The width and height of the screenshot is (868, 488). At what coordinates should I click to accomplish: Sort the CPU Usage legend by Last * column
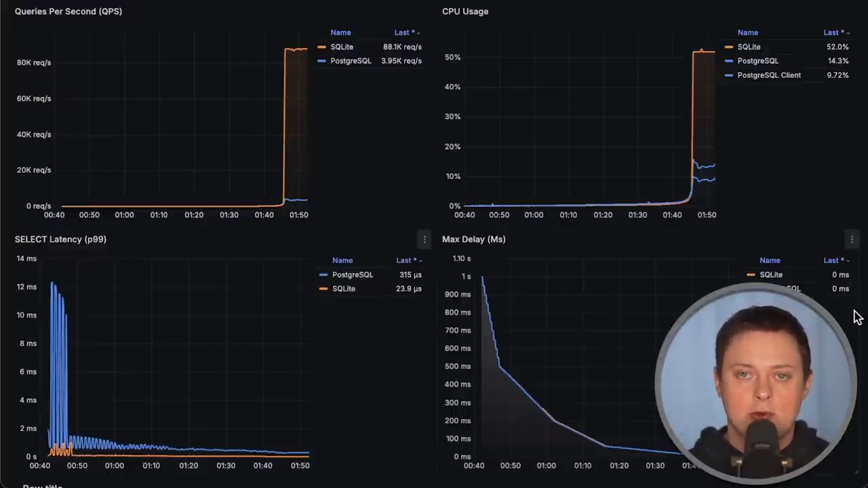(x=836, y=33)
